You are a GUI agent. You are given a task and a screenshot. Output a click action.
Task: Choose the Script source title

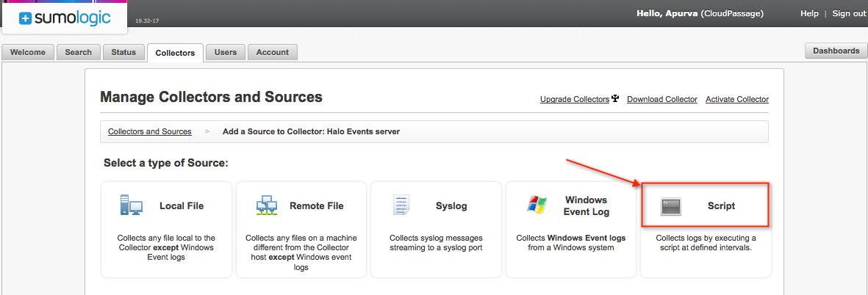[721, 206]
